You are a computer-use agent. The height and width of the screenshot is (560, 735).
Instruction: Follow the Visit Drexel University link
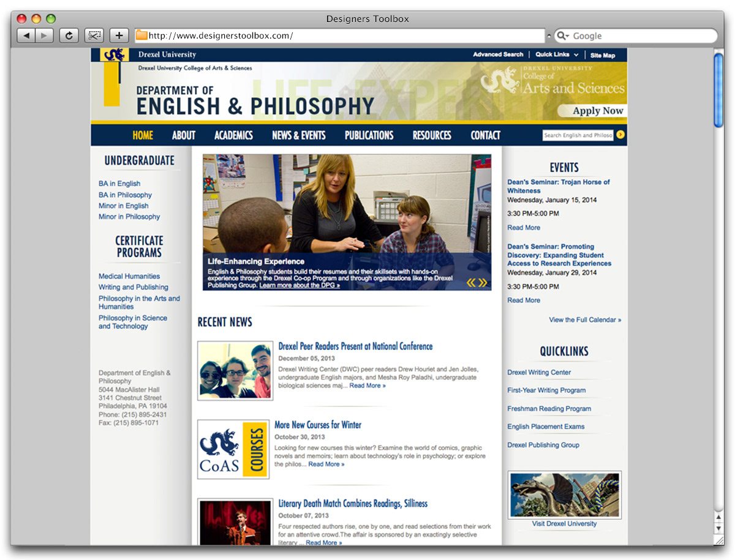coord(564,524)
